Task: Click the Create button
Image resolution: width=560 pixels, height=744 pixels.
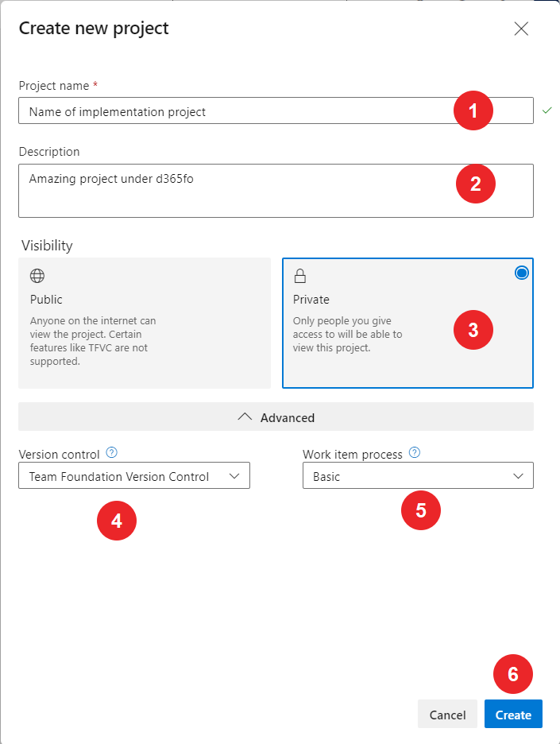Action: (x=512, y=714)
